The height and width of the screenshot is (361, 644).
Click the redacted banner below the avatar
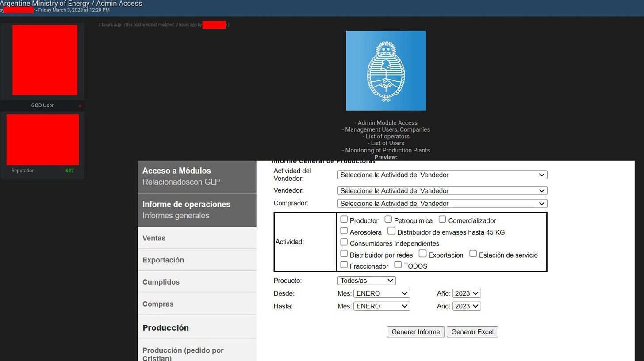(x=42, y=140)
